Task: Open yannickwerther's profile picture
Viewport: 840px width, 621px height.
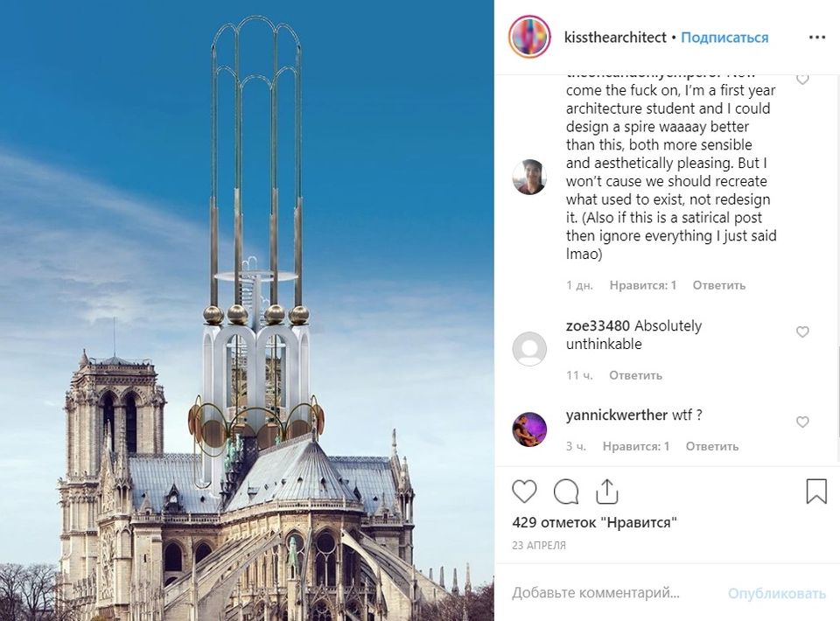Action: [x=529, y=429]
